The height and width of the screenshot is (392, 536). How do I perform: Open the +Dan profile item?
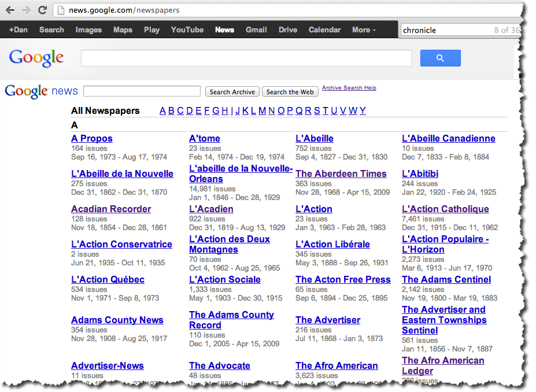coord(18,29)
